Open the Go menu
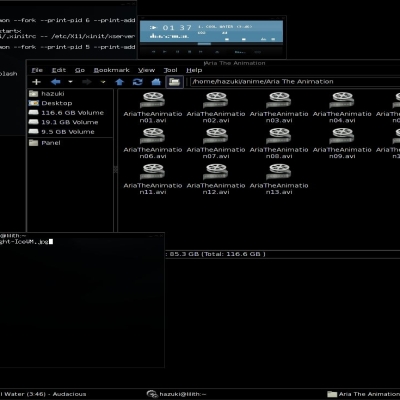Viewport: 400px width, 400px height. (80, 70)
